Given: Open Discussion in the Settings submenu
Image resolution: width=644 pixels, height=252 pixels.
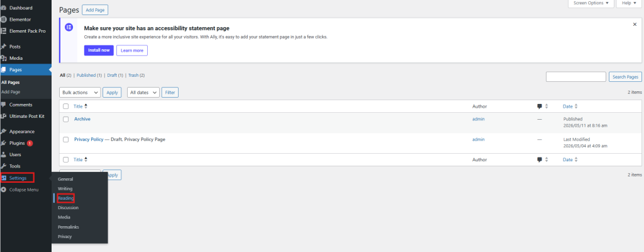Looking at the screenshot, I should coord(68,207).
